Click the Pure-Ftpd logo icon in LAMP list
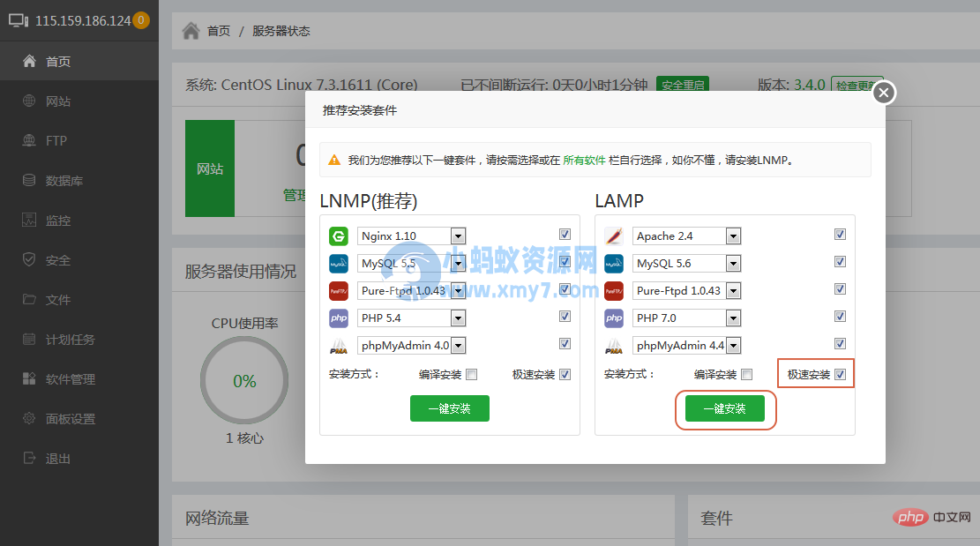 (614, 291)
